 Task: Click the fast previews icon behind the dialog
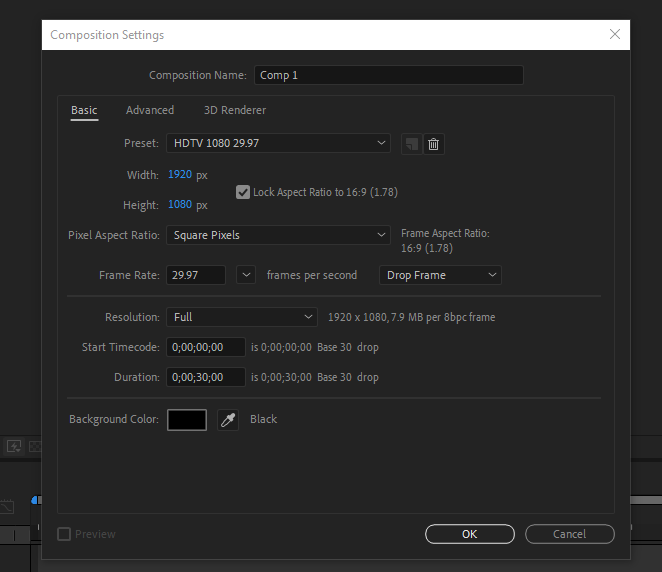tap(14, 446)
